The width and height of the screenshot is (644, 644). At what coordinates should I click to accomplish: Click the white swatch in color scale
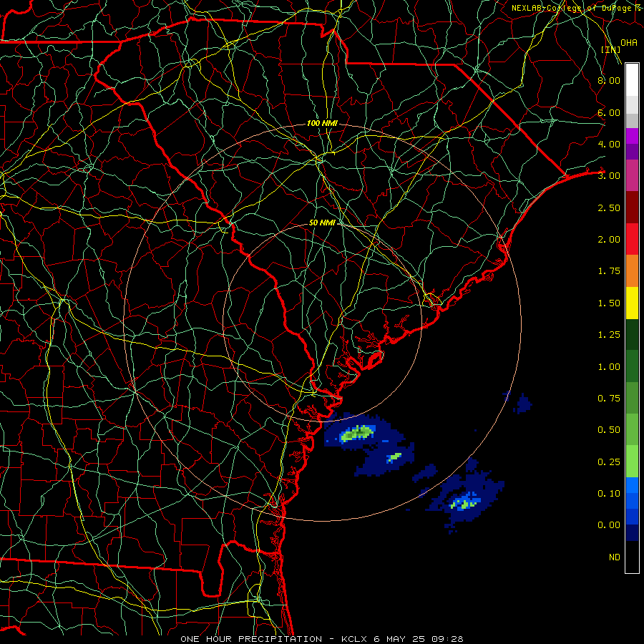coord(632,80)
